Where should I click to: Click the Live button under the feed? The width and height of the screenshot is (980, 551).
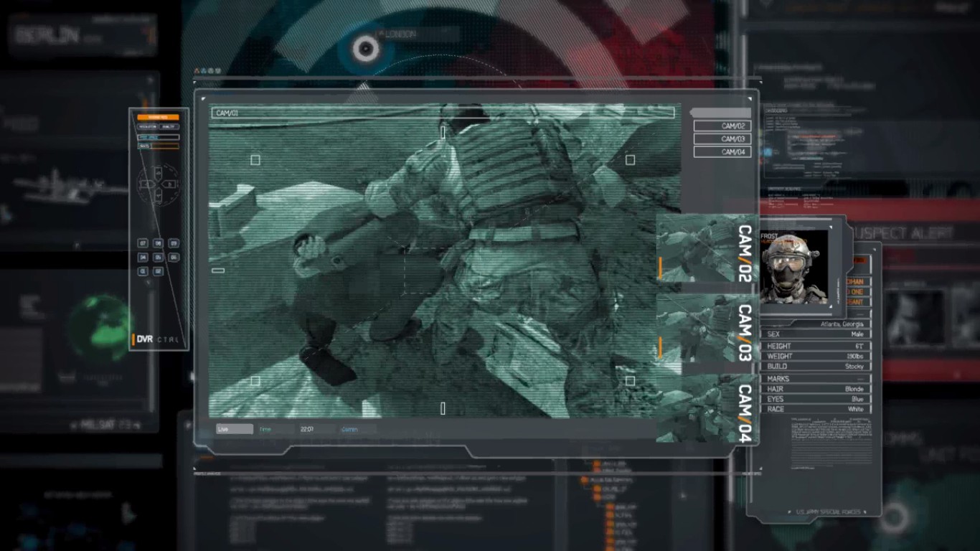pos(235,429)
